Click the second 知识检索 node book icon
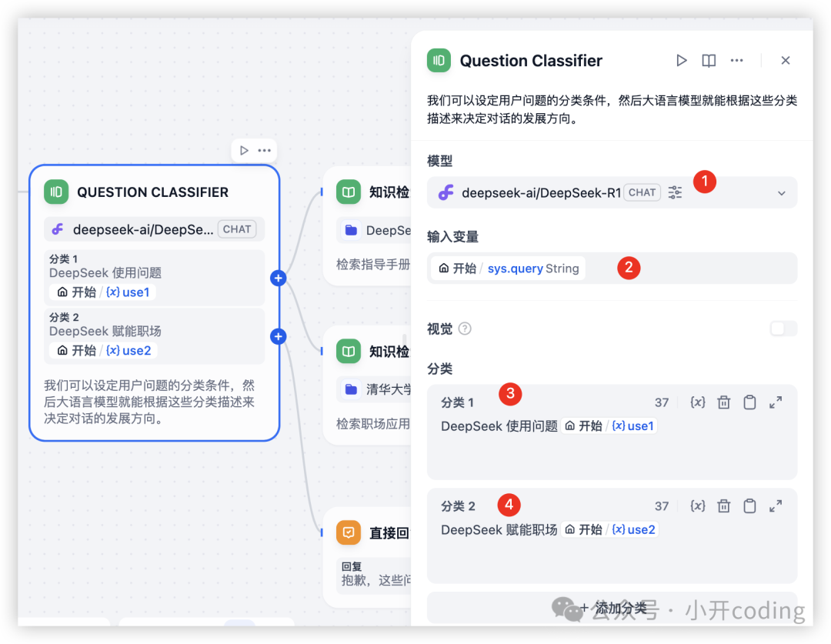The width and height of the screenshot is (831, 644). tap(349, 352)
